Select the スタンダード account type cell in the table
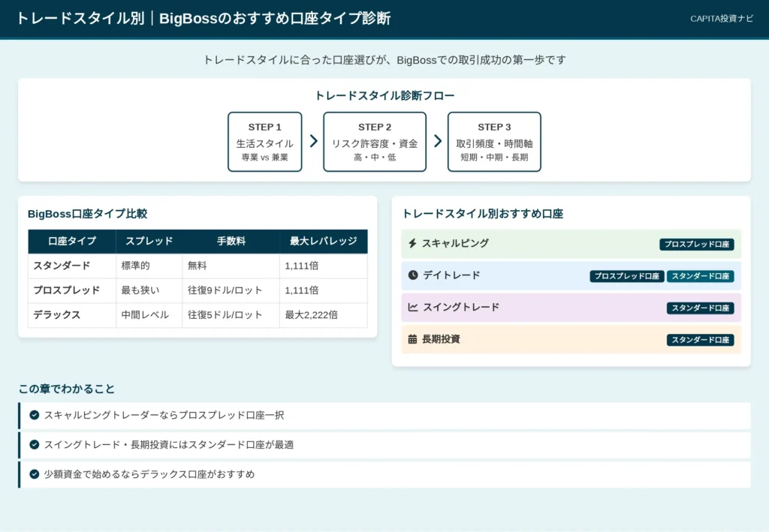Image resolution: width=769 pixels, height=532 pixels. click(x=72, y=266)
